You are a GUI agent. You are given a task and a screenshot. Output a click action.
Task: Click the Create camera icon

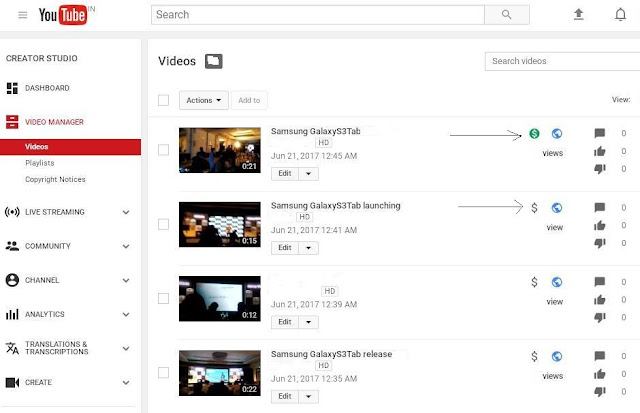(x=12, y=382)
